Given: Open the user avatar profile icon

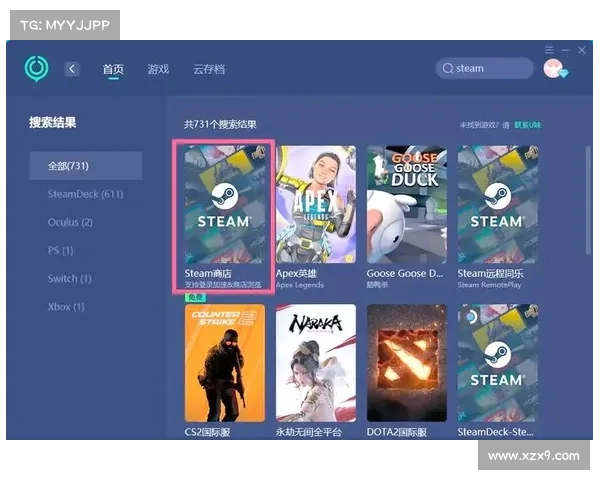Looking at the screenshot, I should pyautogui.click(x=554, y=69).
